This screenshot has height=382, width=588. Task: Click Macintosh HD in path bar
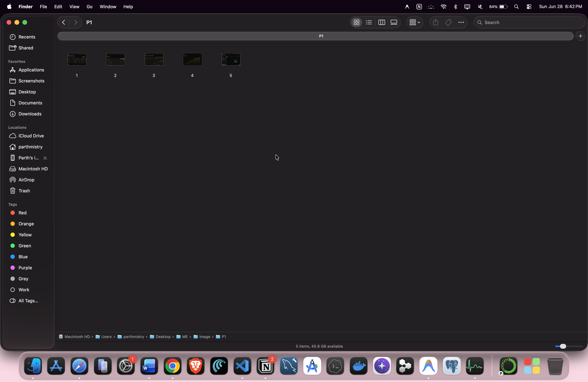74,337
